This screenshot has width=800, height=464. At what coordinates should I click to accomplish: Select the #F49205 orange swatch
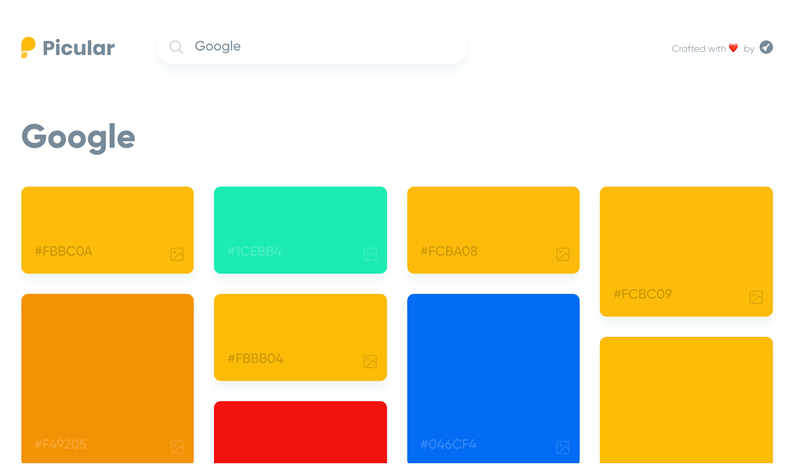pos(108,378)
